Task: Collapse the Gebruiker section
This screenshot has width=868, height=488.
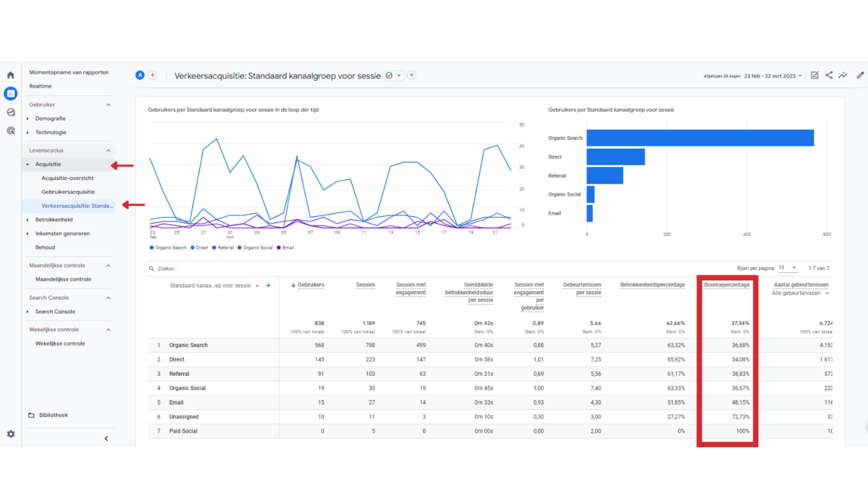Action: point(108,104)
